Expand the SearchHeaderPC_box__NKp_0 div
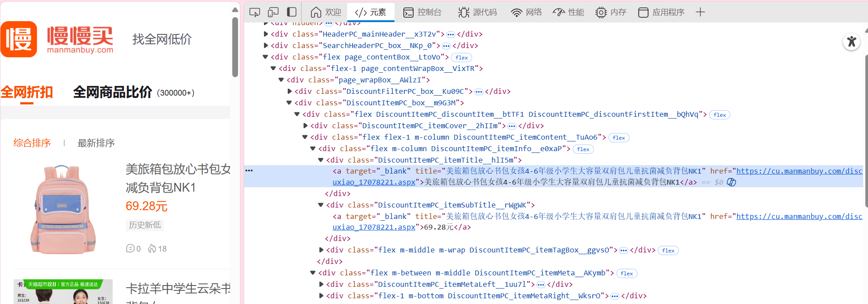This screenshot has height=304, width=868. coord(266,45)
